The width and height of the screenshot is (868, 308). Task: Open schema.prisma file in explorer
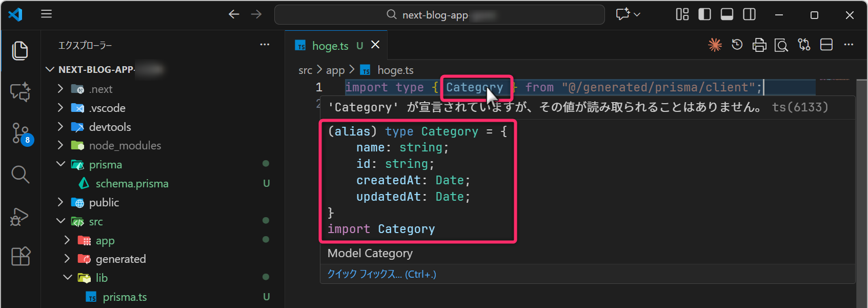pyautogui.click(x=132, y=184)
